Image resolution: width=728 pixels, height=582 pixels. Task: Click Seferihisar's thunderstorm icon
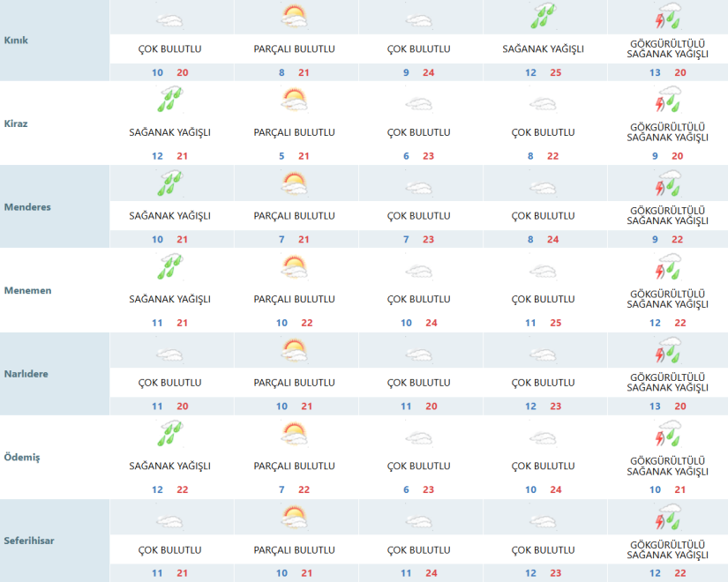[x=668, y=519]
